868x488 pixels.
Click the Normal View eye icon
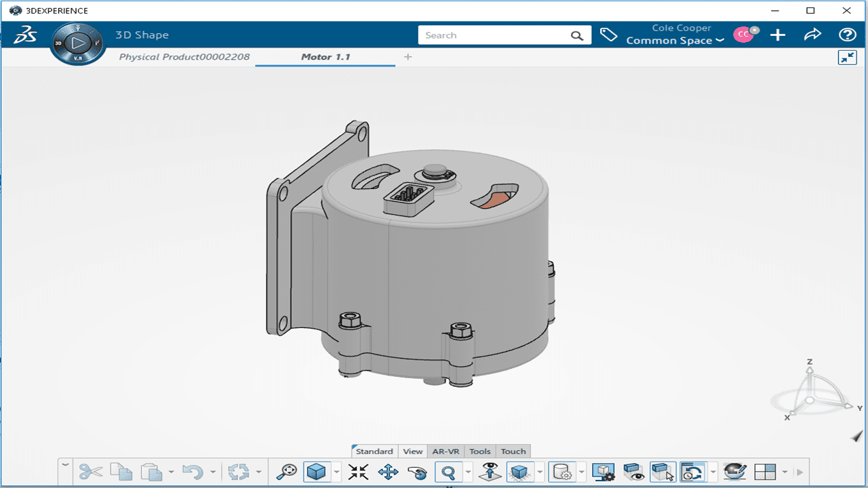tap(490, 472)
